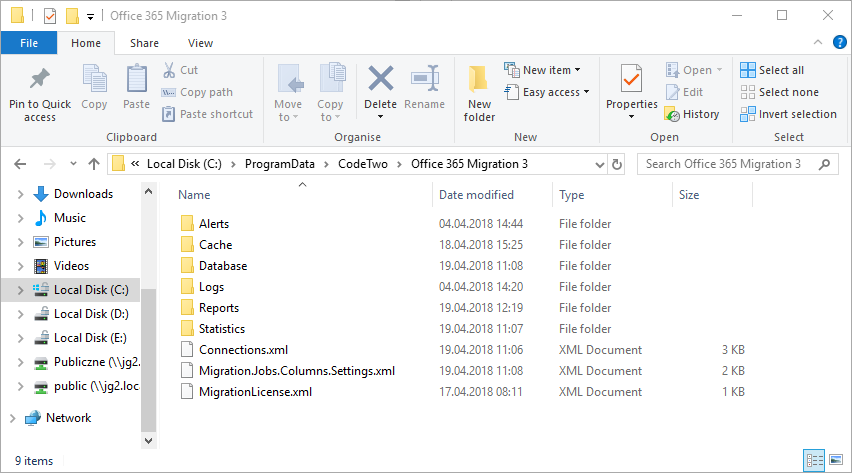Open the ribbon Open dropdown arrow
This screenshot has height=473, width=852.
point(719,70)
